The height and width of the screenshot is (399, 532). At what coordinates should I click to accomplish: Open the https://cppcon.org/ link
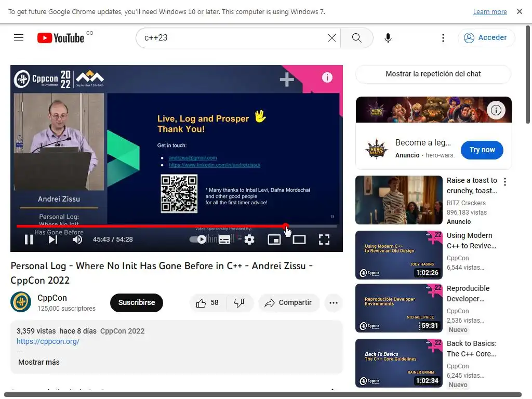point(48,341)
